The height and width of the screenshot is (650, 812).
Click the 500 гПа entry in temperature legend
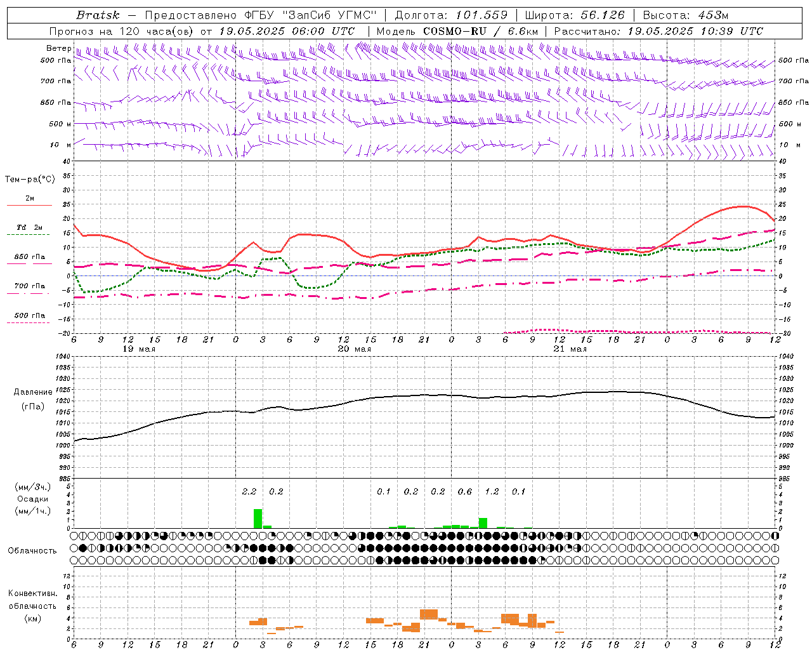29,315
